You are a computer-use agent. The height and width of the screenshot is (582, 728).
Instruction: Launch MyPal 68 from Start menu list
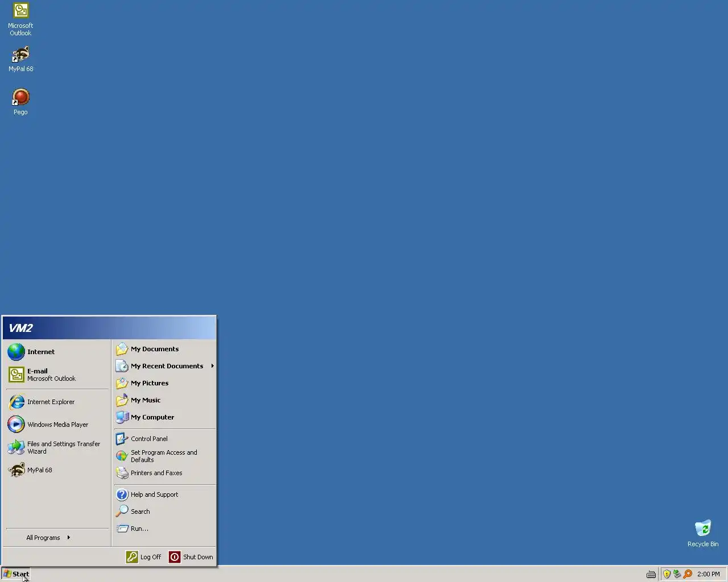point(57,470)
